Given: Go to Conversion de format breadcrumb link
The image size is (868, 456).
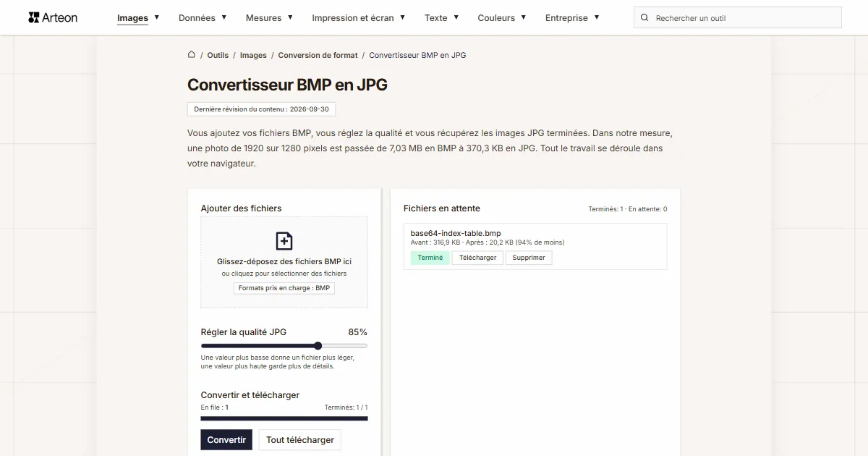Looking at the screenshot, I should click(318, 55).
